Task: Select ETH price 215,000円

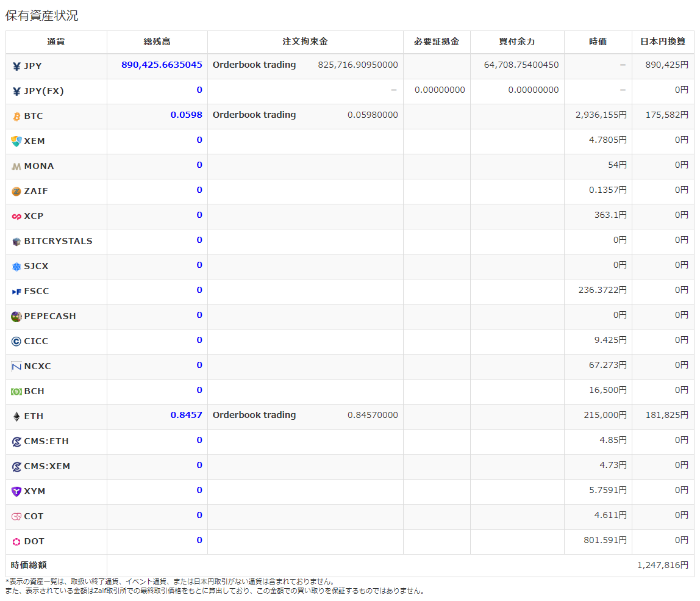Action: tap(605, 415)
